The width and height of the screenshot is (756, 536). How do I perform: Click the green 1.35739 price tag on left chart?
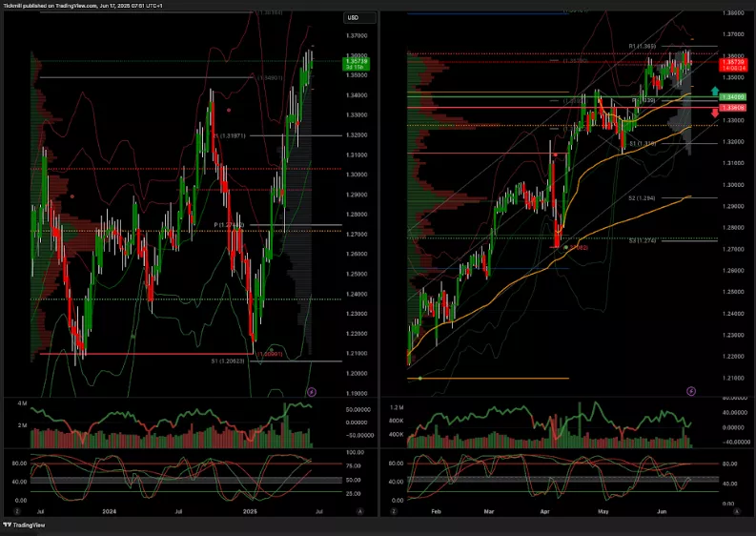357,64
